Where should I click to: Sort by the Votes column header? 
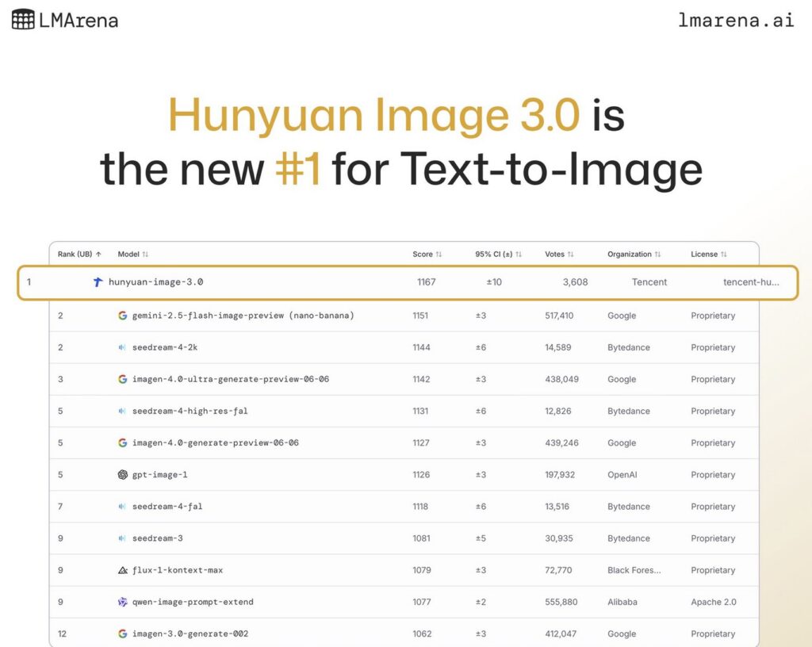[x=559, y=255]
